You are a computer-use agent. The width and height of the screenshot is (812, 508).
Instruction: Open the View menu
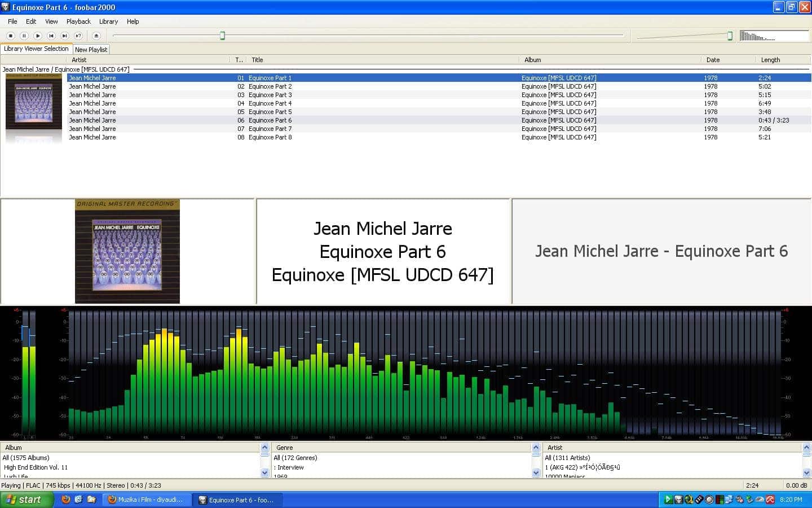pyautogui.click(x=51, y=21)
